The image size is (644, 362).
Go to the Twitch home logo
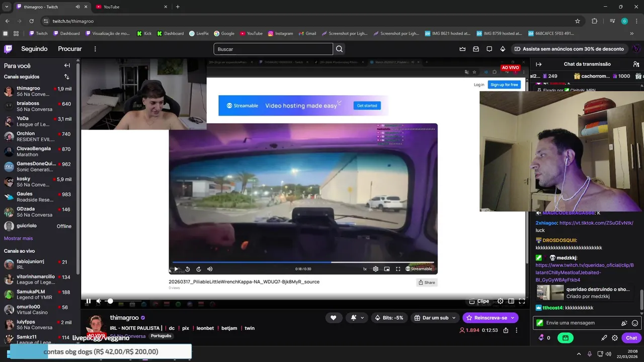8,49
